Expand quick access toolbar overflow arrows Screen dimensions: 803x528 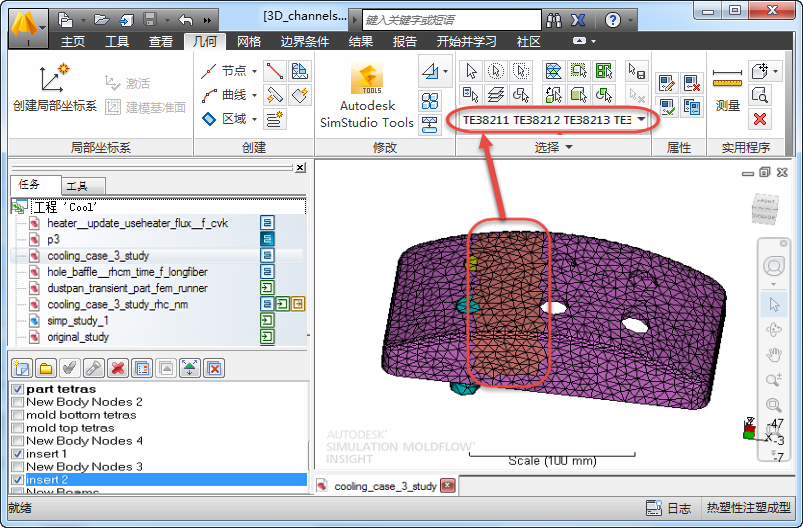pyautogui.click(x=207, y=20)
